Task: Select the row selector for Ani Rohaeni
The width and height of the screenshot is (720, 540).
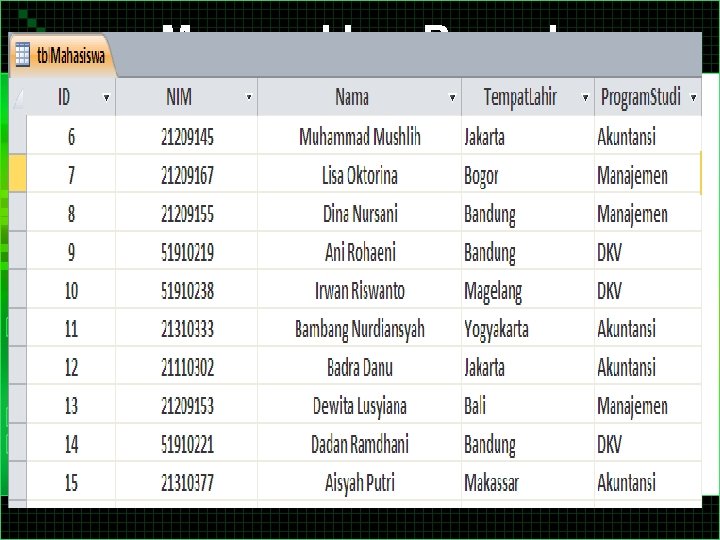Action: tap(18, 251)
